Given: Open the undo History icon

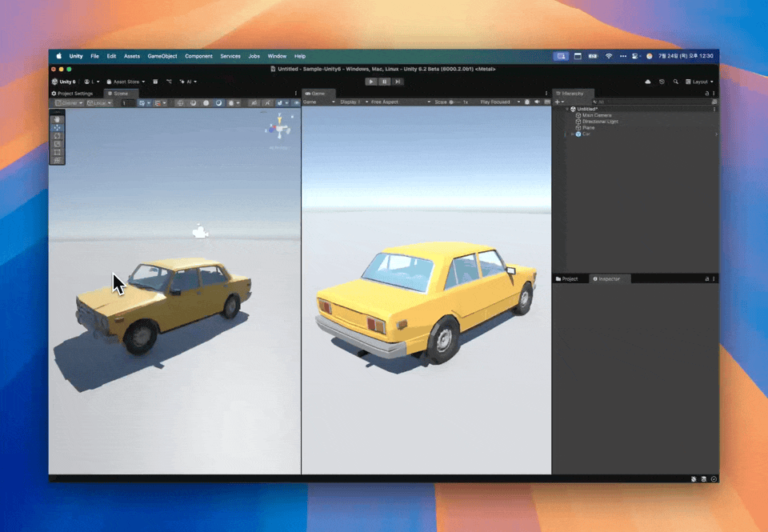Looking at the screenshot, I should (662, 82).
